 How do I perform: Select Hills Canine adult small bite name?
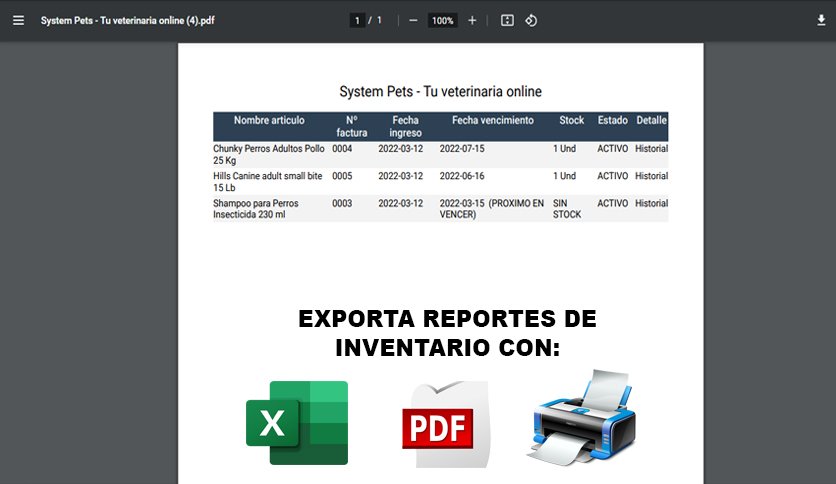tap(268, 182)
